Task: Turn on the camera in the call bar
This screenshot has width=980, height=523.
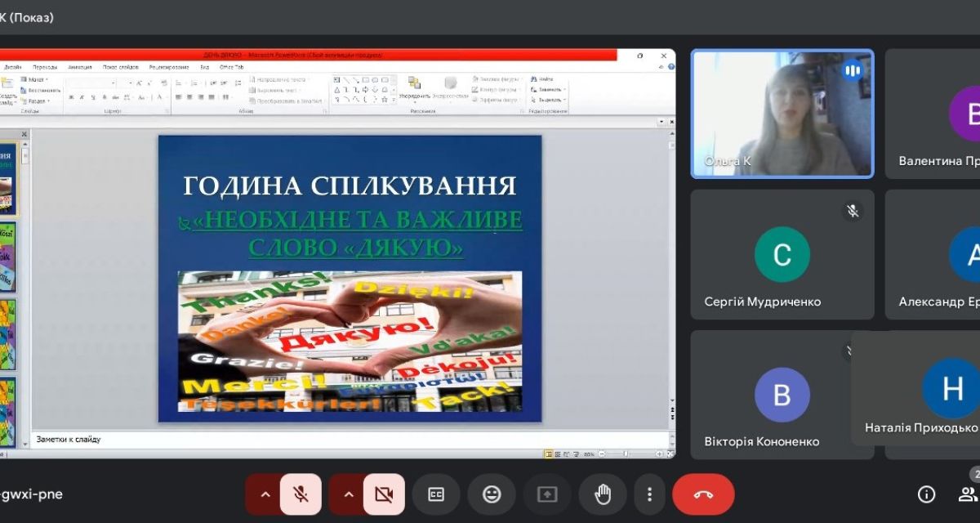Action: coord(384,494)
